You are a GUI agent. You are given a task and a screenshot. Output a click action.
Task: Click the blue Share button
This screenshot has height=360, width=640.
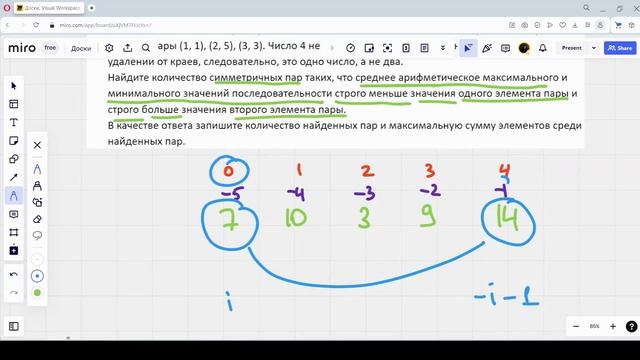point(620,48)
